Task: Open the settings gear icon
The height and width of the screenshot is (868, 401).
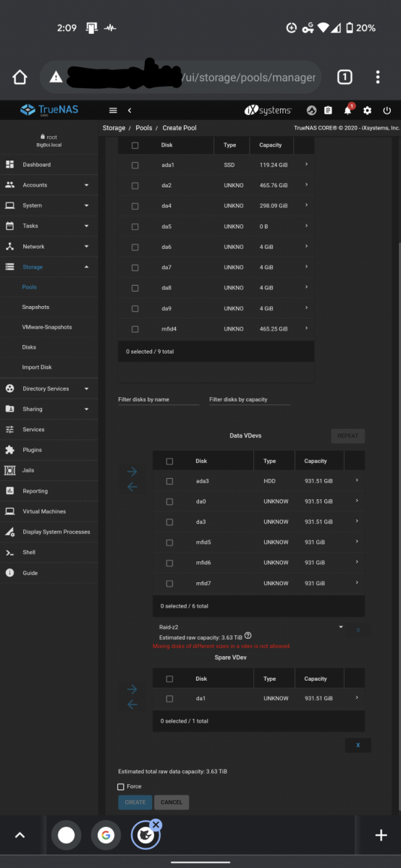Action: coord(368,110)
